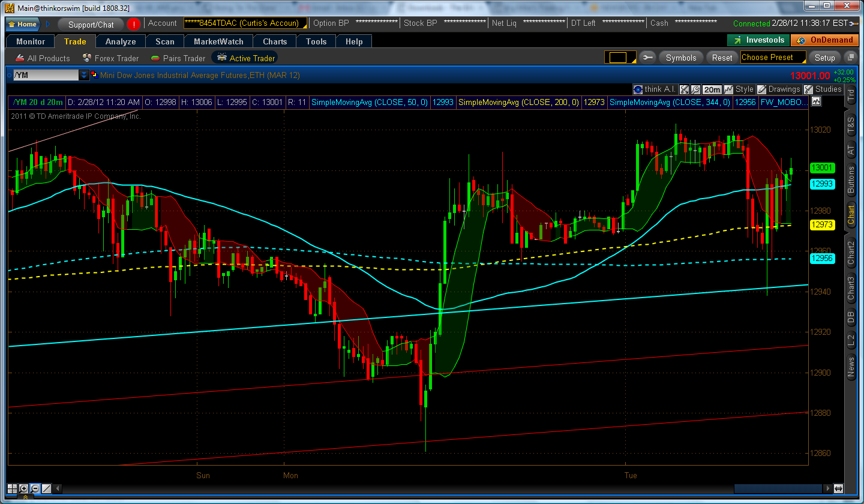Switch to Pairs Trader sub-tab
The image size is (864, 504).
point(178,58)
